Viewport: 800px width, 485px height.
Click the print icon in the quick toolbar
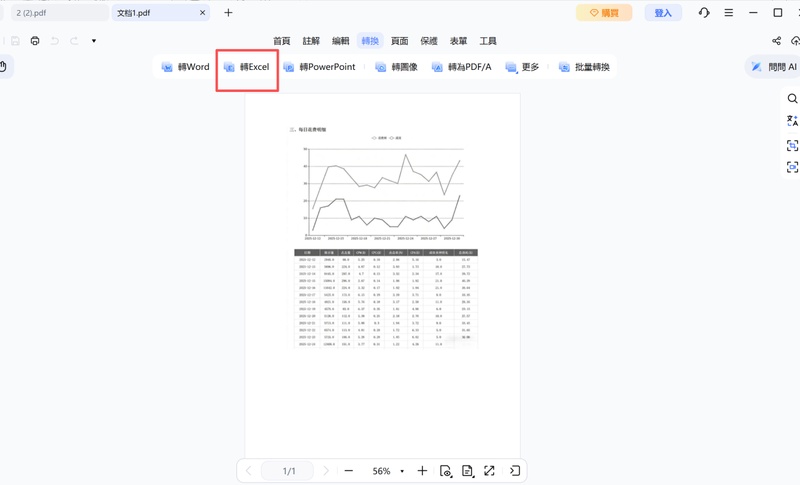coord(35,41)
